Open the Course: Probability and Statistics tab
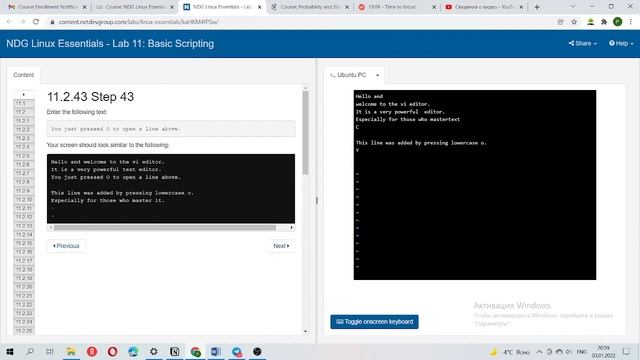Viewport: 640px width, 360px height. pos(310,7)
